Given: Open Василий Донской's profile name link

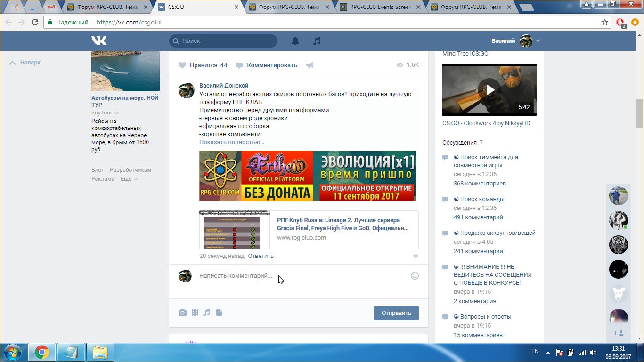Looking at the screenshot, I should 224,86.
